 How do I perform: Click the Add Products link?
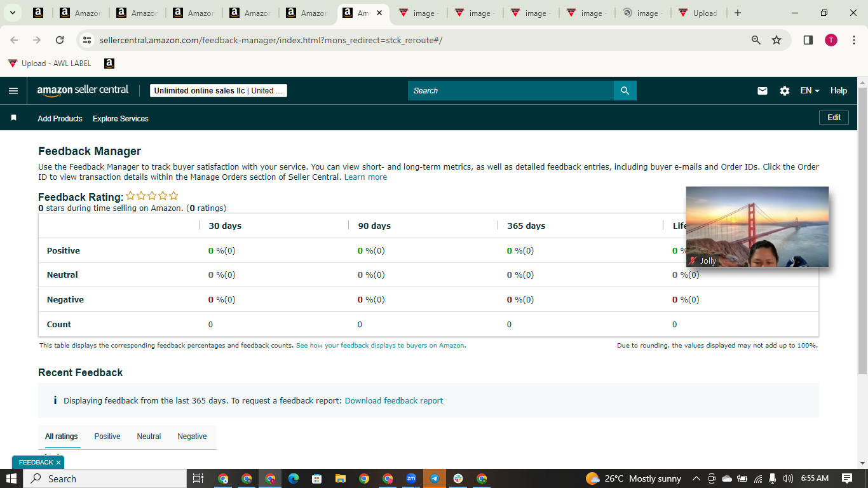point(60,118)
